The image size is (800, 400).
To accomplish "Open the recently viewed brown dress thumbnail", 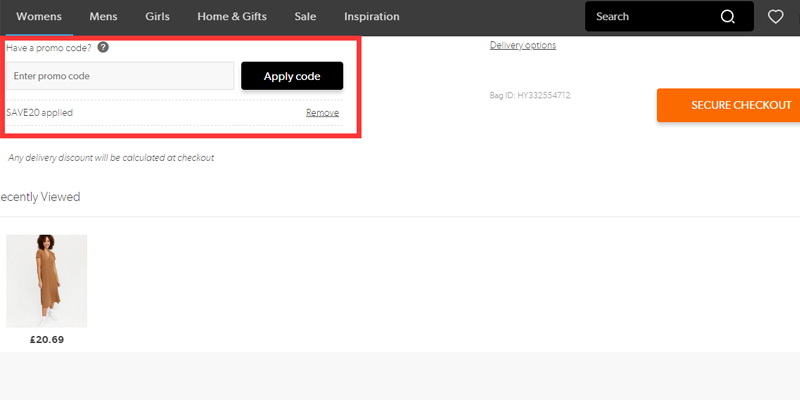I will click(x=47, y=280).
